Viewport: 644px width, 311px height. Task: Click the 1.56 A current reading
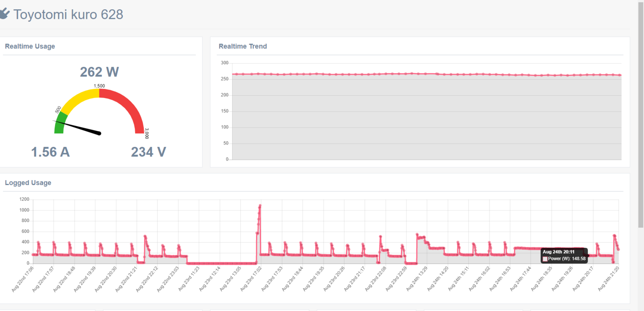point(50,152)
